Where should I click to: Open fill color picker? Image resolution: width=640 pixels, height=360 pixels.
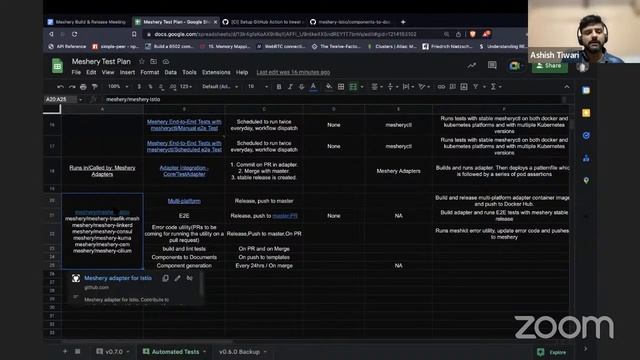[329, 87]
